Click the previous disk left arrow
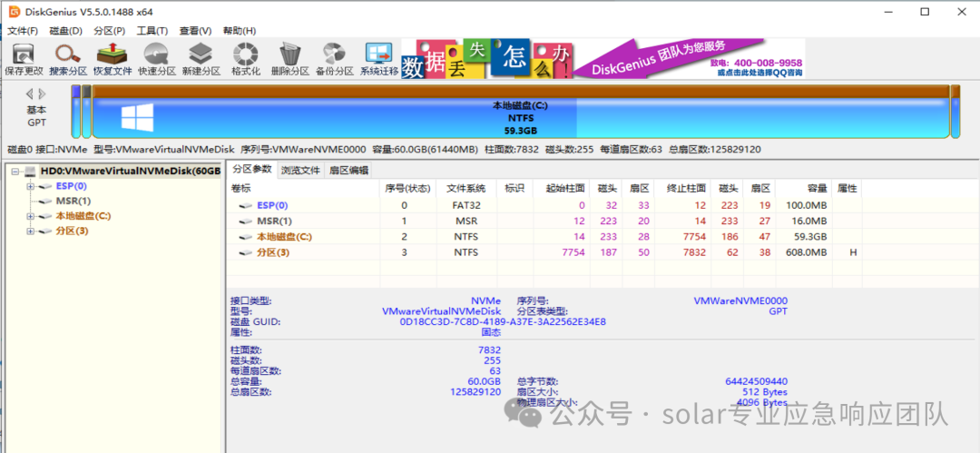 29,94
